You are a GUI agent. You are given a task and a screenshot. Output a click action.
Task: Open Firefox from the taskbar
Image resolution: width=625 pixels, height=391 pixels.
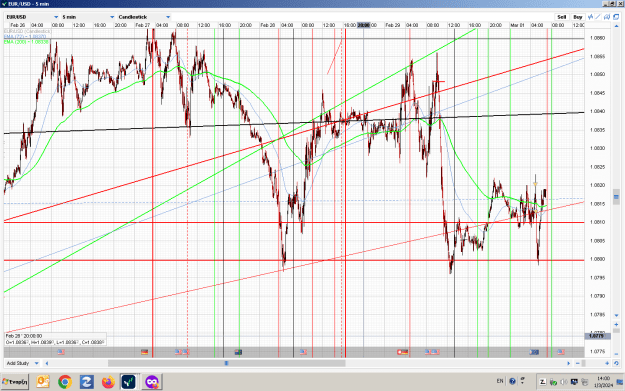108,382
